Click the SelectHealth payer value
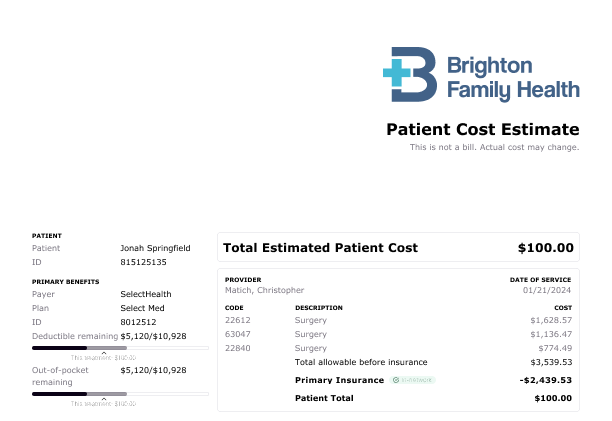This screenshot has height=421, width=612. tap(146, 294)
